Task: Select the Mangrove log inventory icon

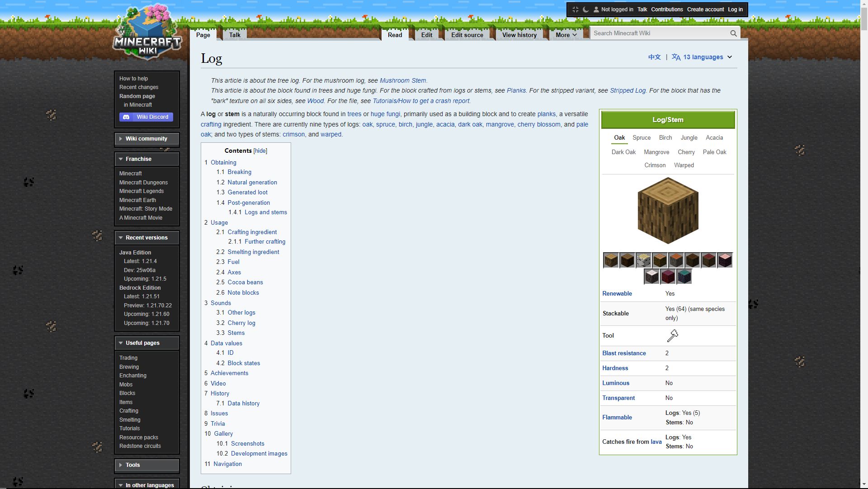Action: coord(708,260)
